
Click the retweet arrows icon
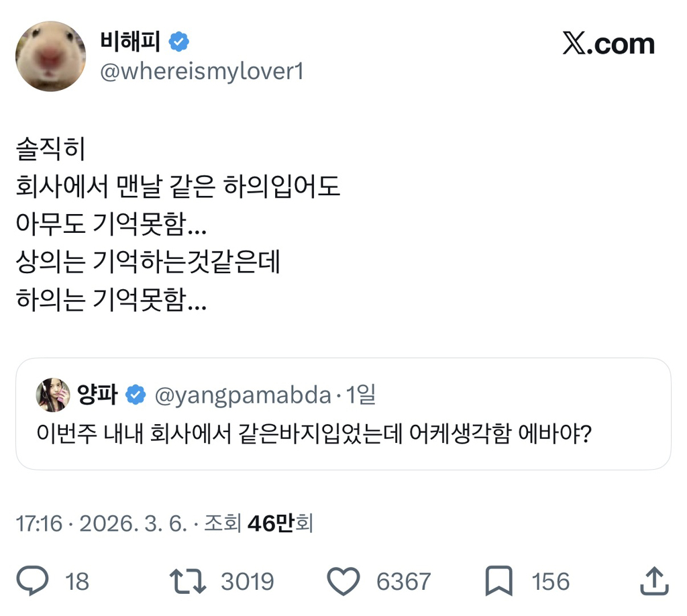point(189,581)
